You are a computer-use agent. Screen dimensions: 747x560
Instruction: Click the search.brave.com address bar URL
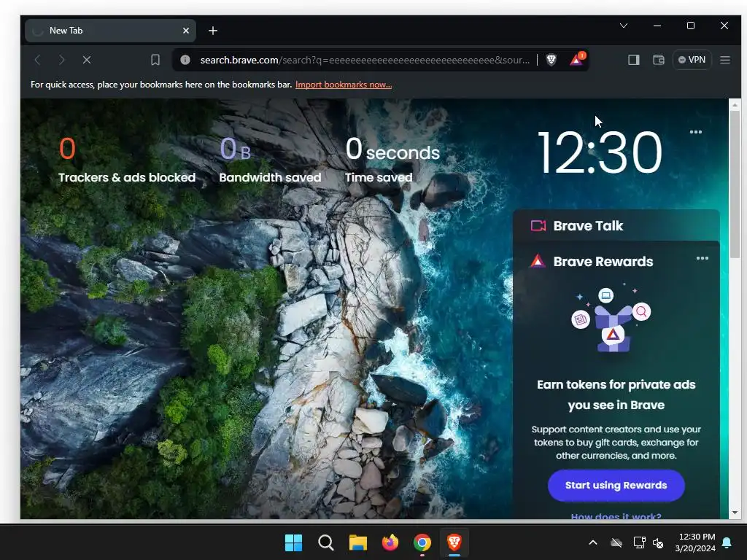[x=365, y=60]
